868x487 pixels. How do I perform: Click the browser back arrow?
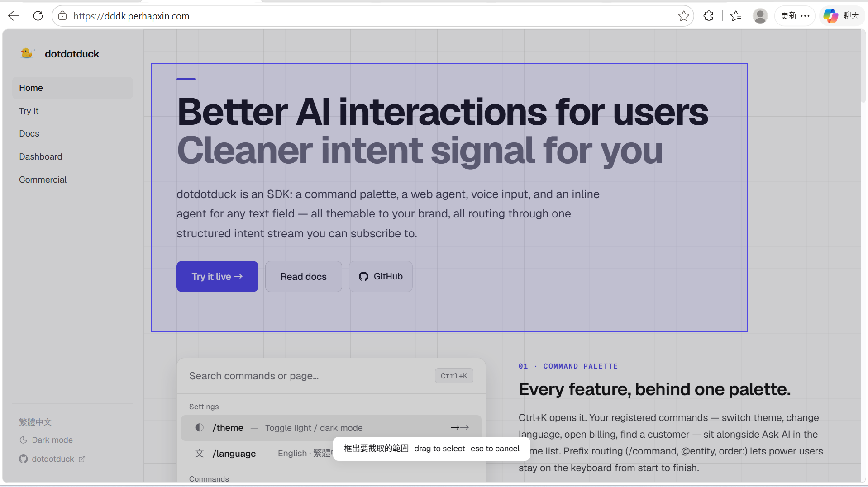point(14,16)
